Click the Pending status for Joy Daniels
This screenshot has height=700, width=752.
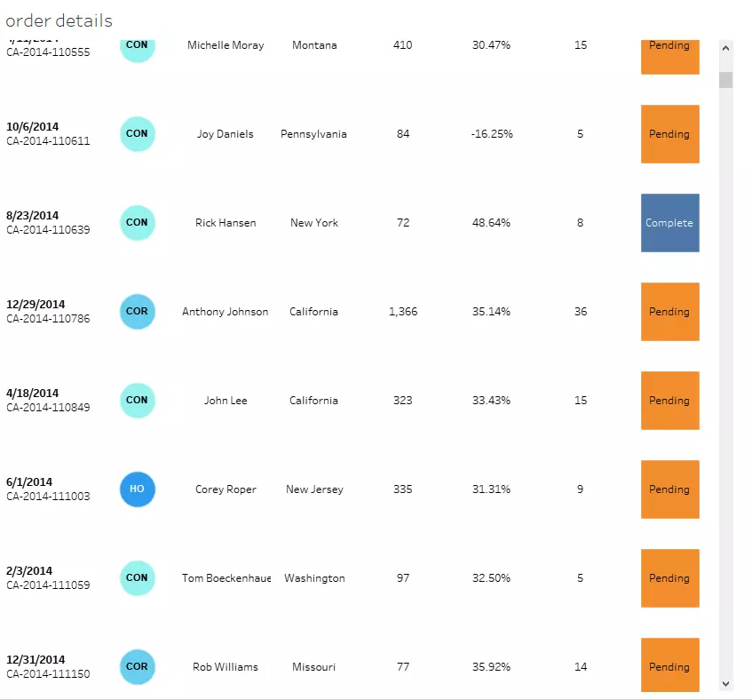point(669,134)
